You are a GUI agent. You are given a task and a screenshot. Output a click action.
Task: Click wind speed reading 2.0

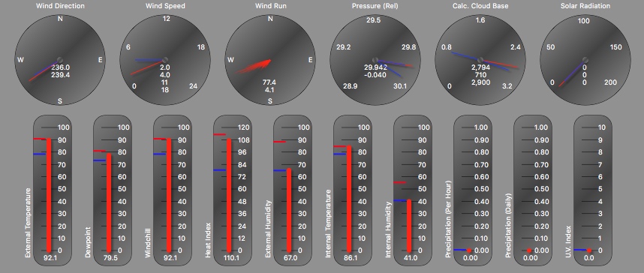coord(165,67)
